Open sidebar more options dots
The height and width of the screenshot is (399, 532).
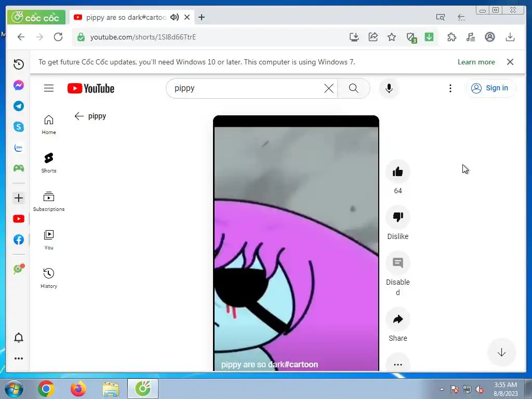pyautogui.click(x=19, y=358)
